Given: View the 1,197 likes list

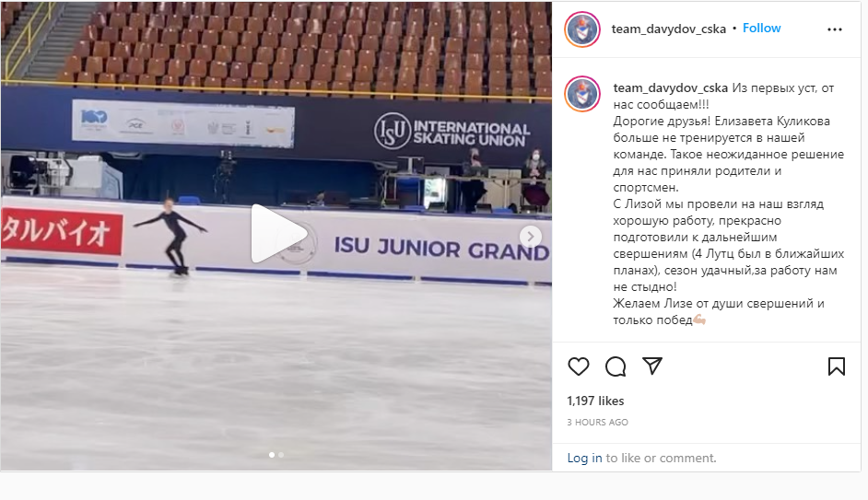Looking at the screenshot, I should (x=595, y=401).
